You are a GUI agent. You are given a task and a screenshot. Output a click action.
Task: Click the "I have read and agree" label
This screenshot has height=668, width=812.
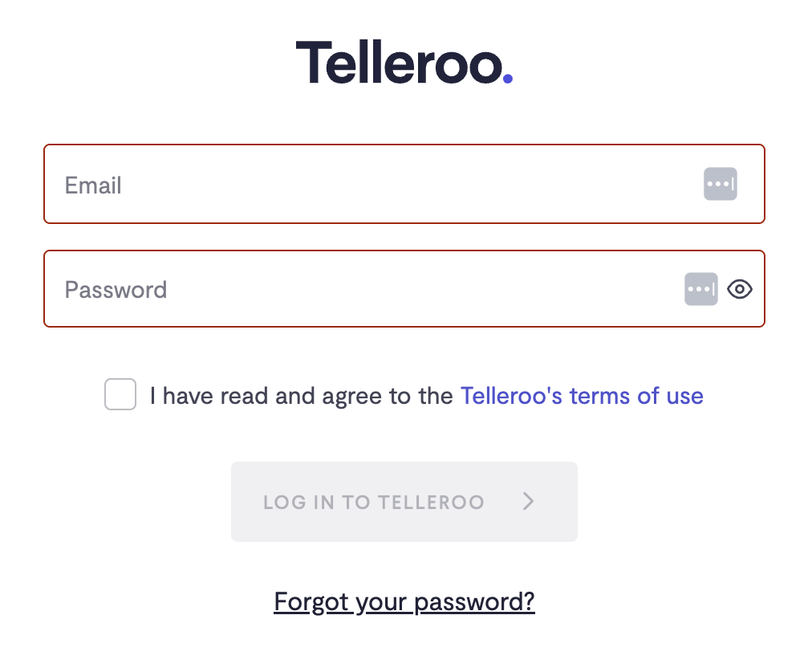[301, 396]
